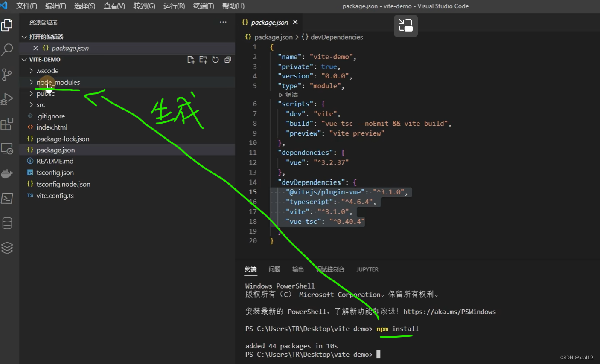Open the Go menu
Viewport: 600px width, 364px height.
point(144,6)
